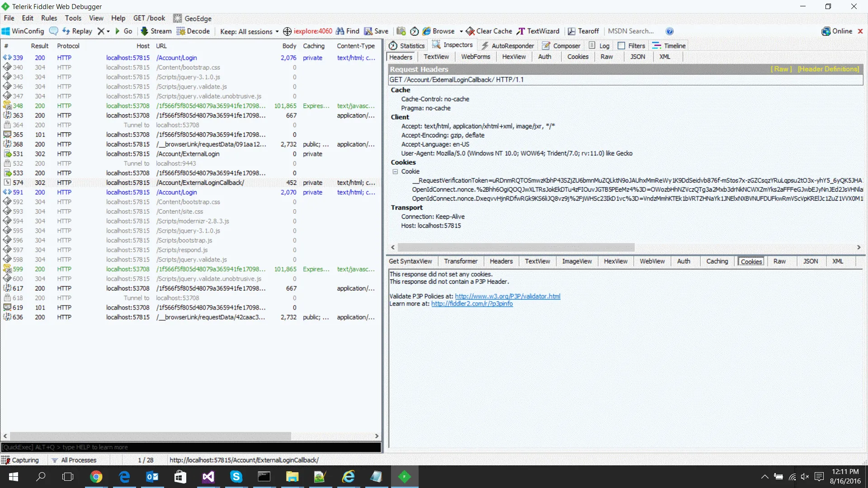
Task: Click the Stream mode icon
Action: (144, 31)
